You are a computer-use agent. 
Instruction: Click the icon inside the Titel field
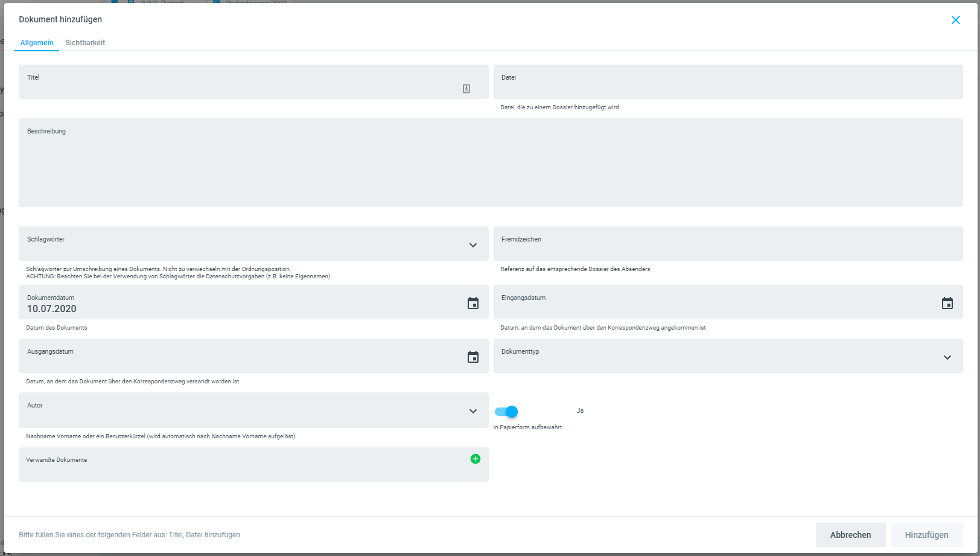point(466,89)
